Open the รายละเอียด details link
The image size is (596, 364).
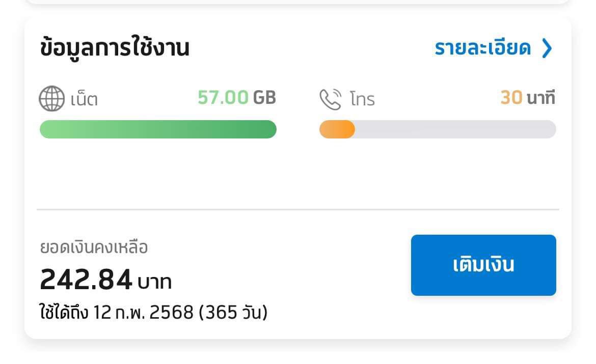482,48
